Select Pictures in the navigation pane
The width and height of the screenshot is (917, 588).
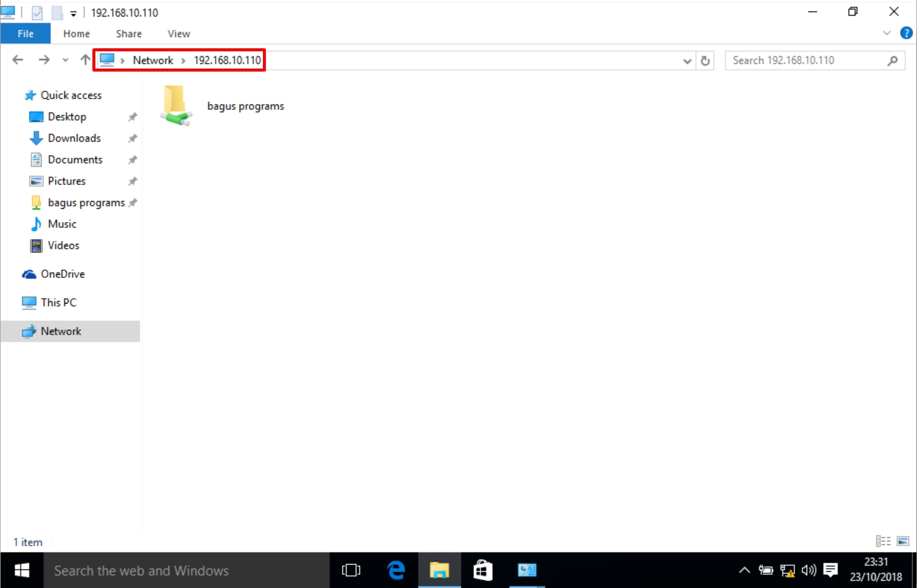click(67, 181)
